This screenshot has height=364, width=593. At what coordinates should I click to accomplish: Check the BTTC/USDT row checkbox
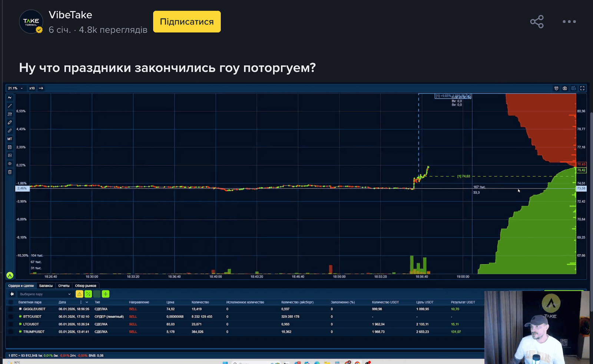tap(11, 317)
